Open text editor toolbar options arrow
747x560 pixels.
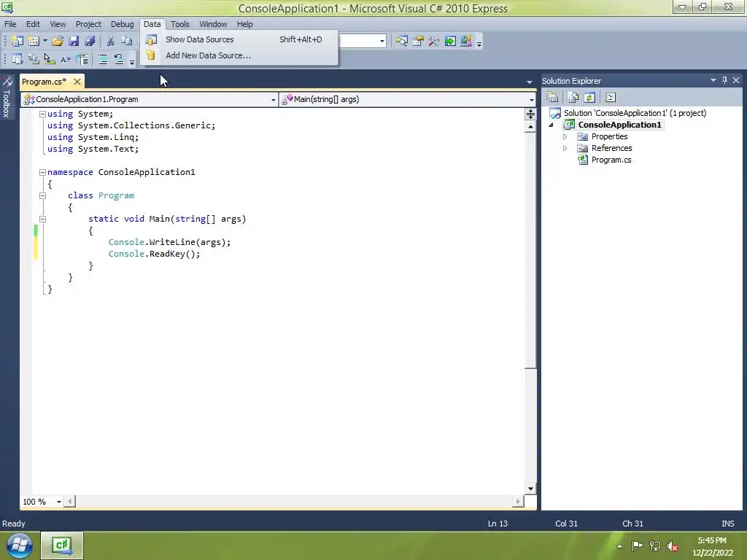point(132,61)
